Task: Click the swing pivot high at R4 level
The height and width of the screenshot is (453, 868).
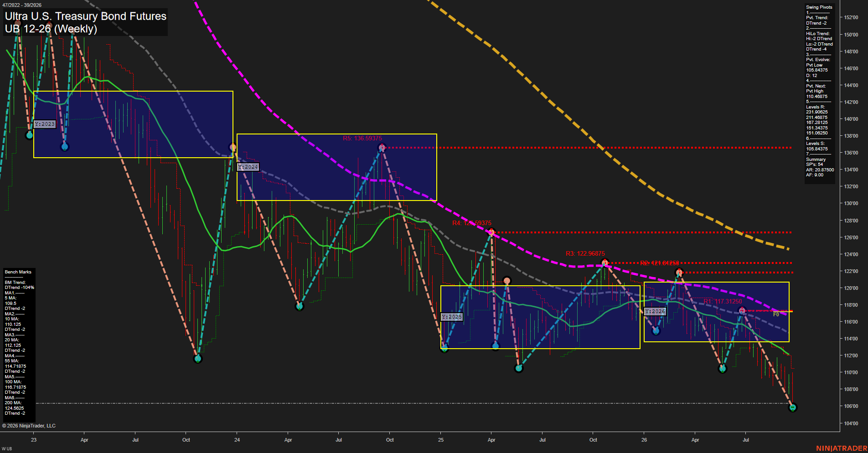Action: [491, 232]
